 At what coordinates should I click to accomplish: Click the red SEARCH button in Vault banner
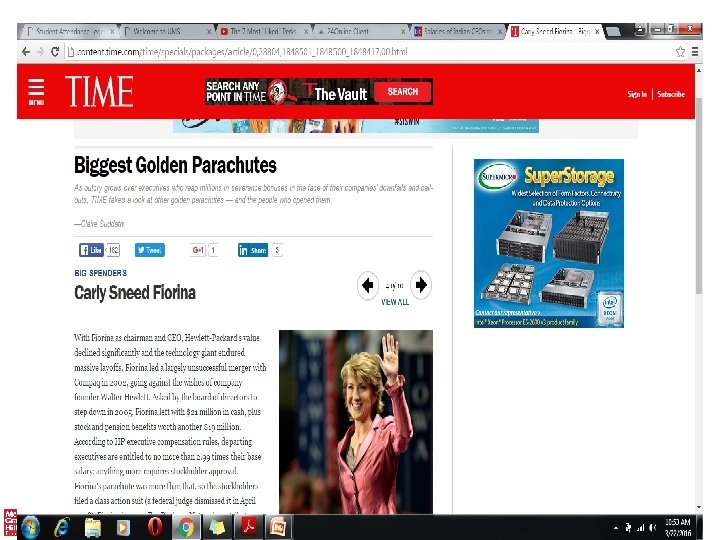tap(403, 91)
